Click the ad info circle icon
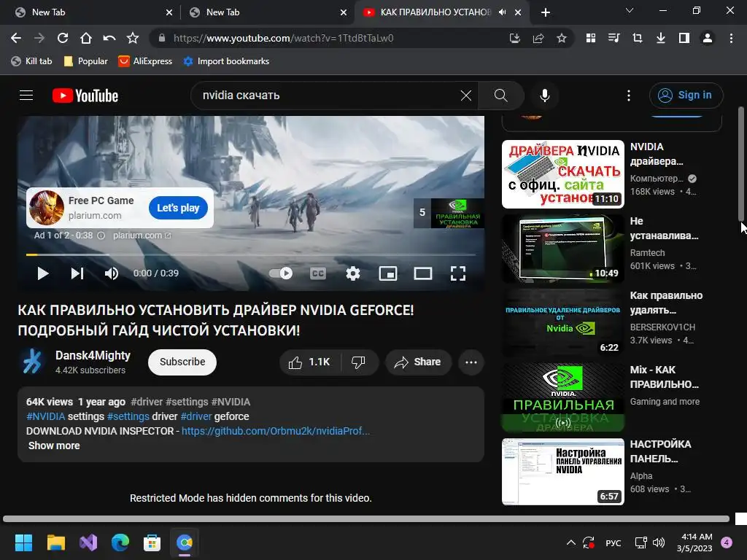Image resolution: width=747 pixels, height=560 pixels. 101,236
